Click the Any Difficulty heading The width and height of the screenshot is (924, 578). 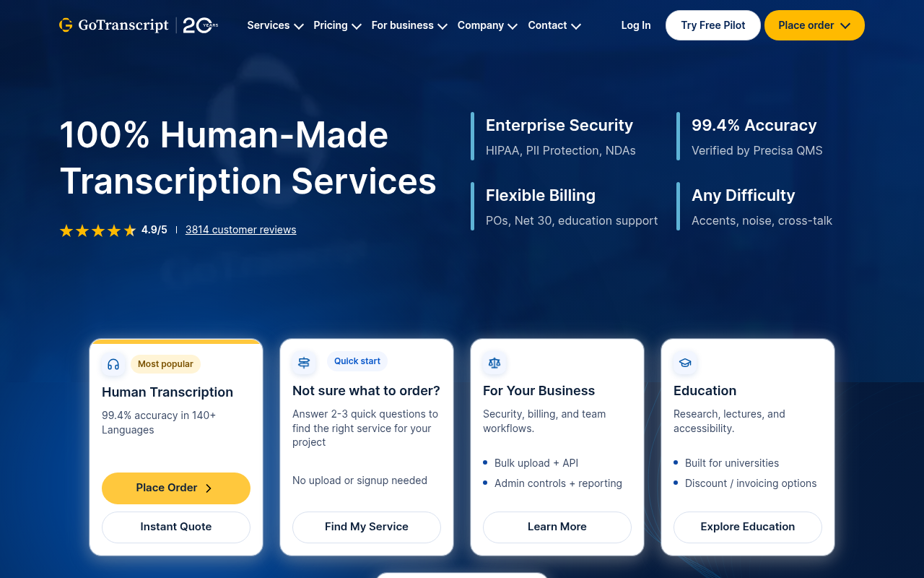[744, 195]
